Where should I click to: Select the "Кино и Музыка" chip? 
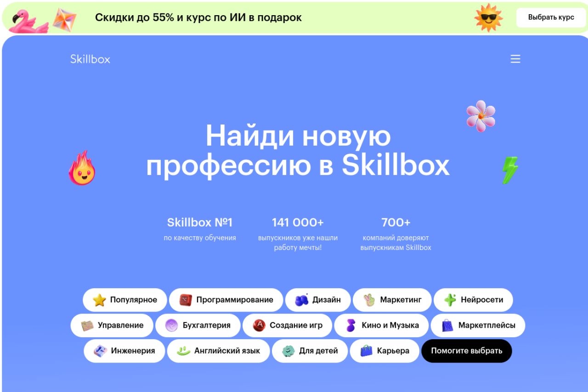click(381, 325)
